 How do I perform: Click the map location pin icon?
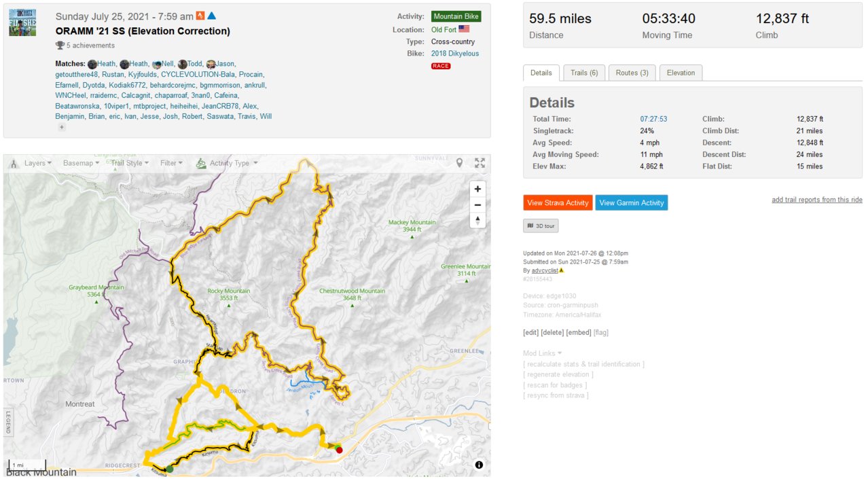pos(460,163)
